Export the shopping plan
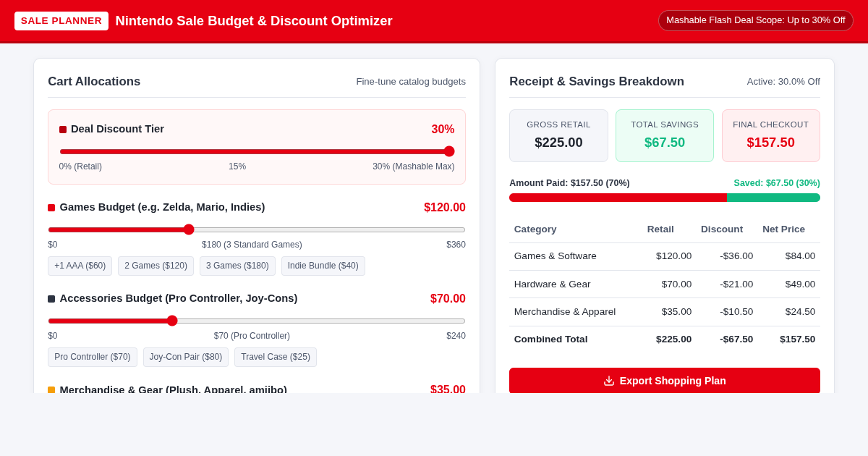 pos(665,381)
